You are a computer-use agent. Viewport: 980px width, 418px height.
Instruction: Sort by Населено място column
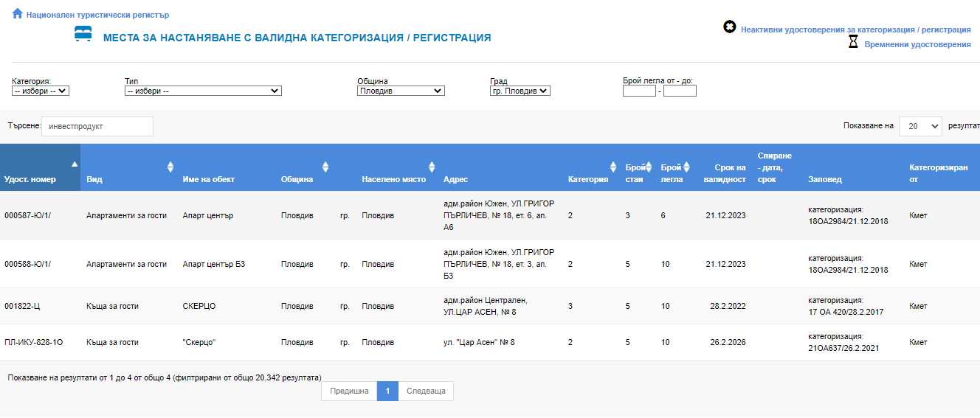[x=432, y=167]
